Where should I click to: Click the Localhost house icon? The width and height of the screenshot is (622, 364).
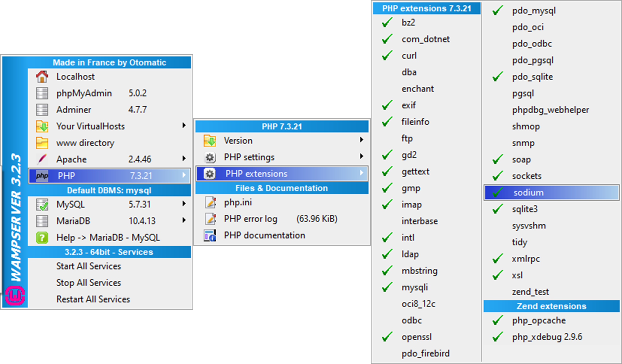tap(42, 77)
